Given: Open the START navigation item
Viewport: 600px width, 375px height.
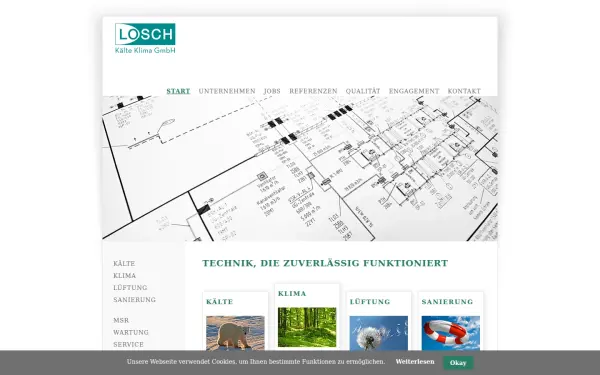Looking at the screenshot, I should (178, 91).
